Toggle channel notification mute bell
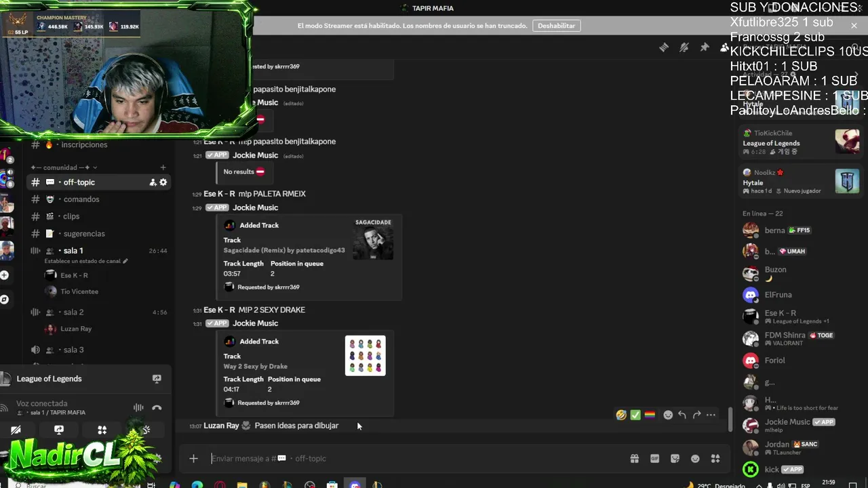This screenshot has width=868, height=488. [x=684, y=47]
